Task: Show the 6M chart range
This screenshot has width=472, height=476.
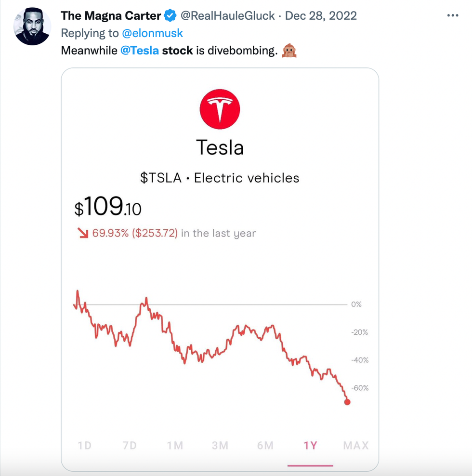Action: point(265,445)
